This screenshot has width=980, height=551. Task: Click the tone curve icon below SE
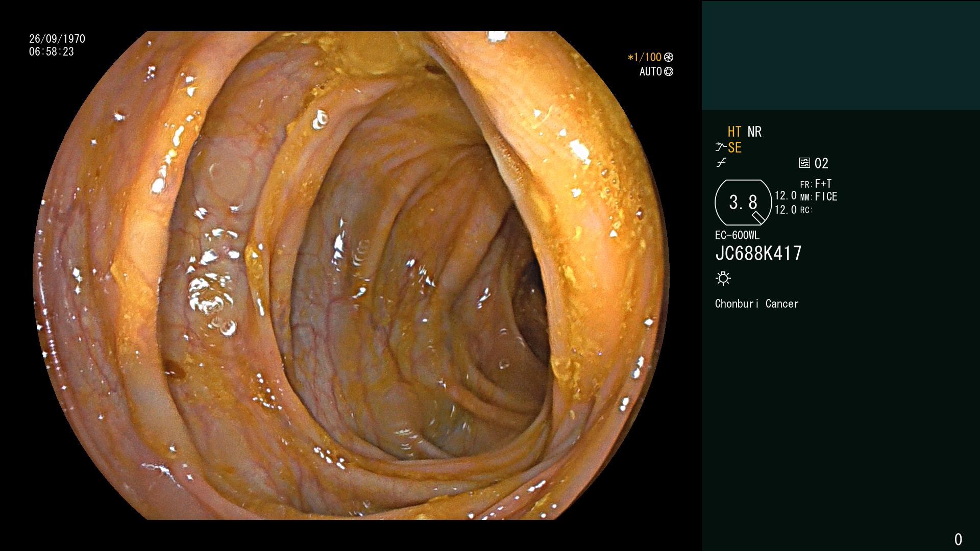click(721, 163)
